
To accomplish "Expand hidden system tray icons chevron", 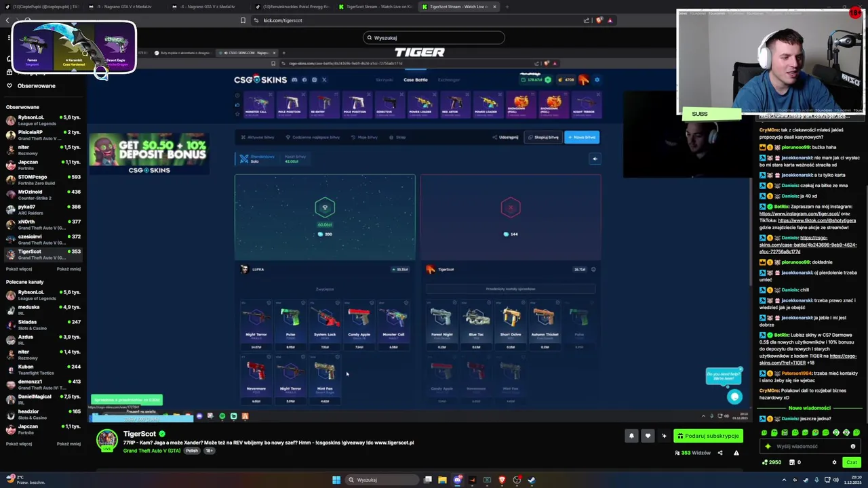I will pos(785,480).
